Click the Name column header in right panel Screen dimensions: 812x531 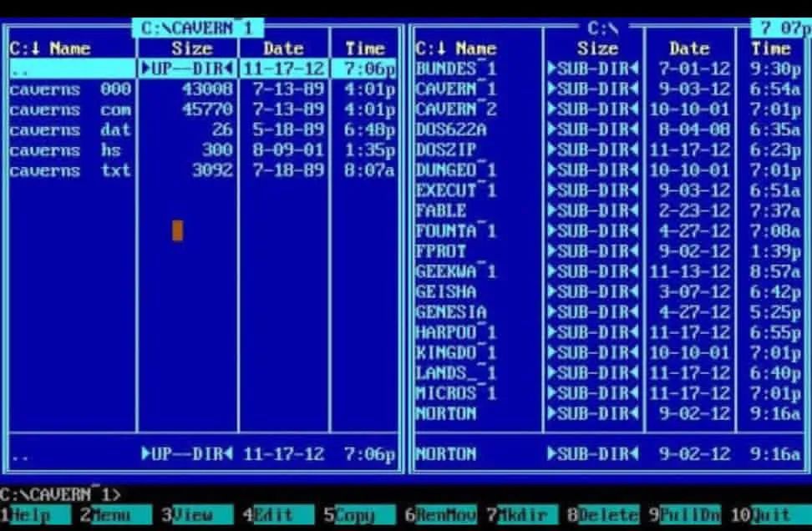tap(476, 48)
